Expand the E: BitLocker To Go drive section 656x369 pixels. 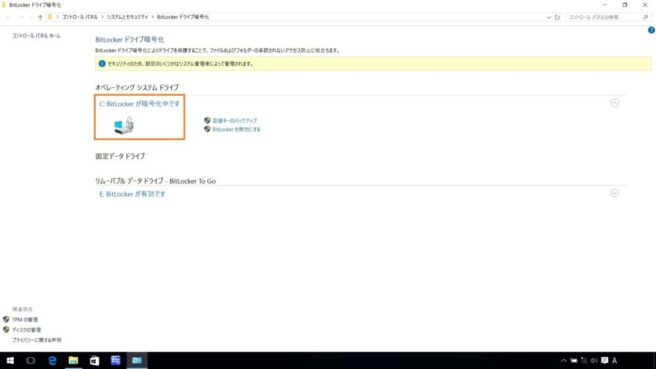(615, 193)
